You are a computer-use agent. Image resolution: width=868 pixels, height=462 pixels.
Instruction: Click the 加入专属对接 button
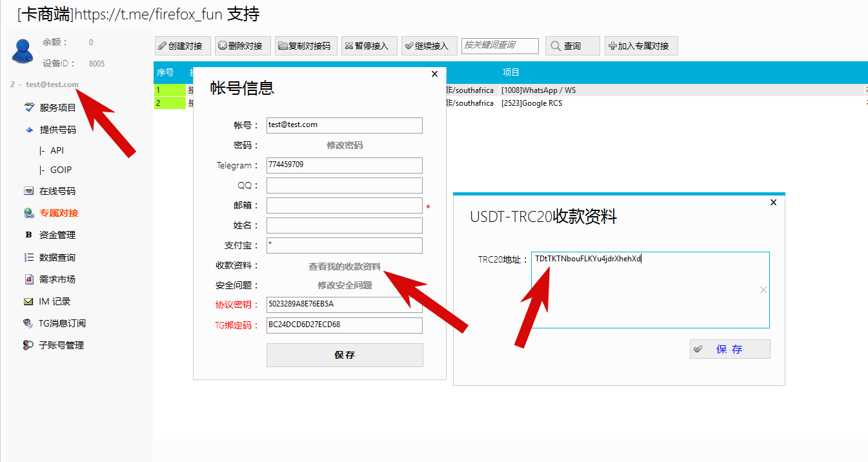pos(641,46)
